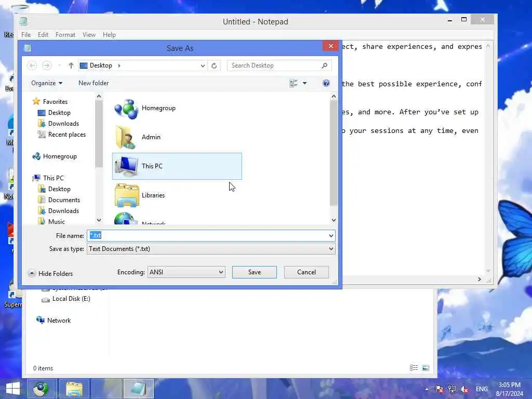Click muted volume tray icon

coord(464,389)
